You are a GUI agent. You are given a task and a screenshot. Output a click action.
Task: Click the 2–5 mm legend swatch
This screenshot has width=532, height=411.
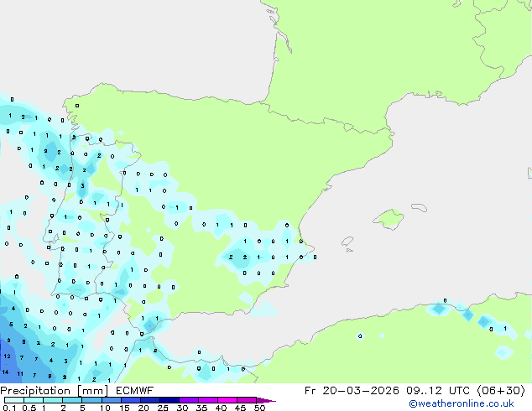point(72,400)
